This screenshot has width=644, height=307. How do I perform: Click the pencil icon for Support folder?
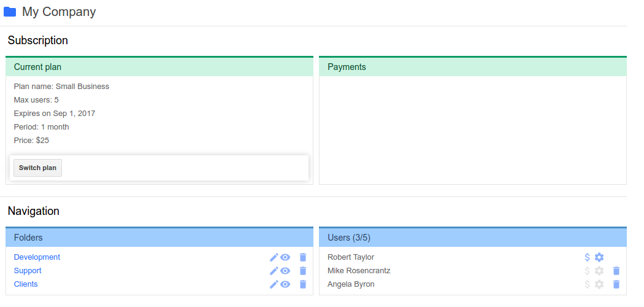point(274,271)
